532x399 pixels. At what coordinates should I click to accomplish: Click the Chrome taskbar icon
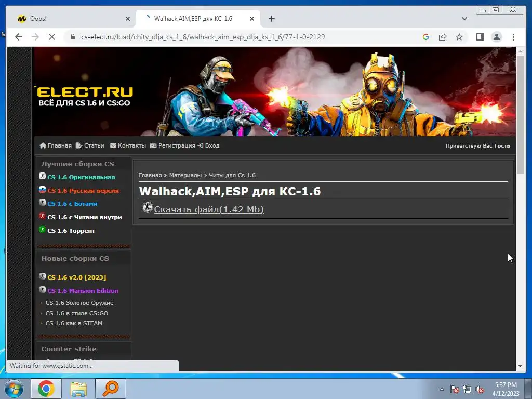tap(46, 389)
